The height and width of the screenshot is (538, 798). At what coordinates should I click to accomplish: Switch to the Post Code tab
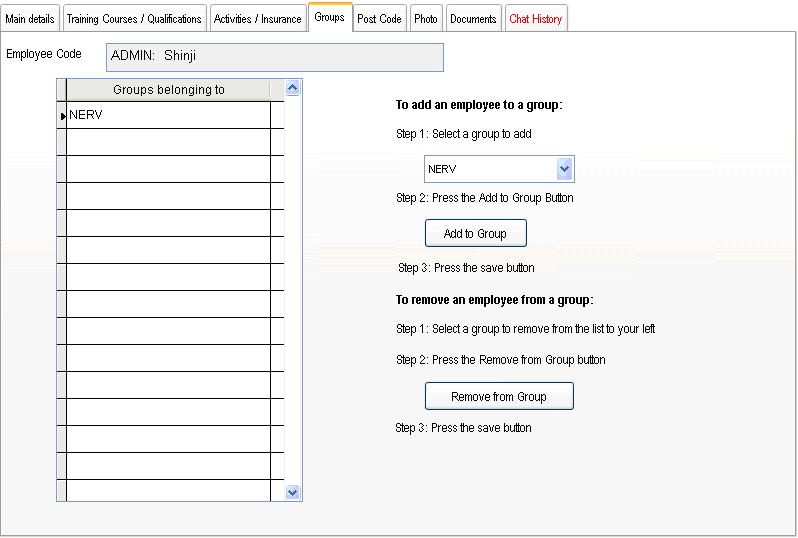379,19
